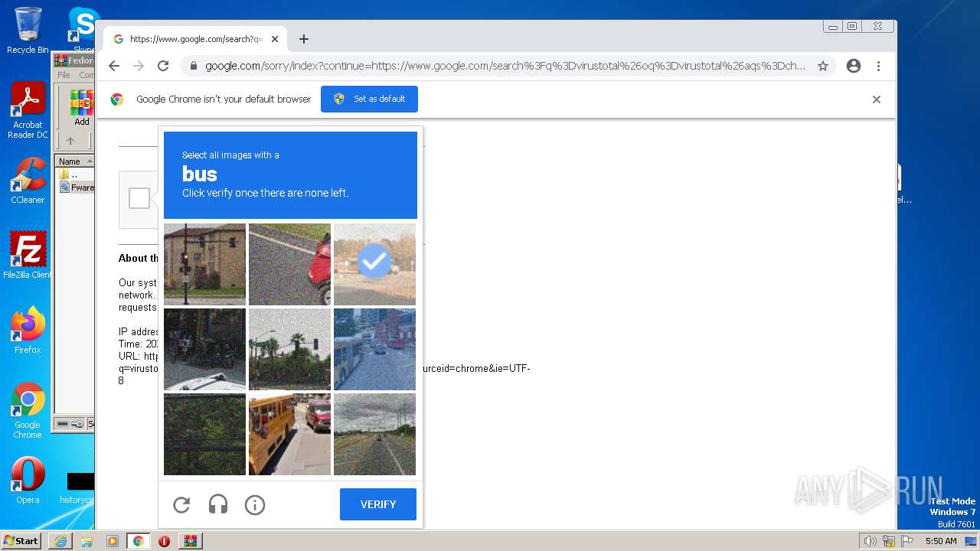Deselect the checked captcha image tile
980x551 pixels.
[374, 264]
